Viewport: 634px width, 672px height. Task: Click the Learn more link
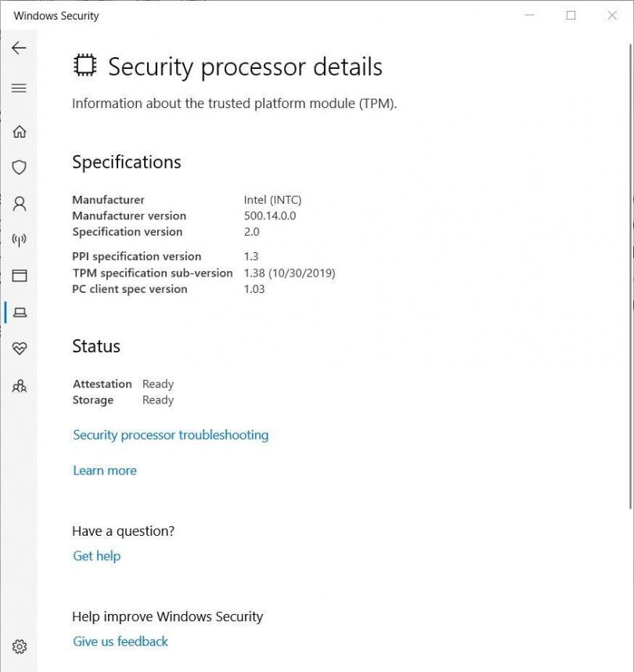(x=104, y=470)
